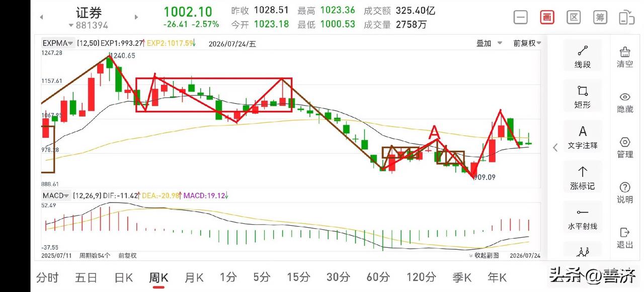The width and height of the screenshot is (644, 292).
Task: Exit drawing mode with 退出
Action: (625, 238)
